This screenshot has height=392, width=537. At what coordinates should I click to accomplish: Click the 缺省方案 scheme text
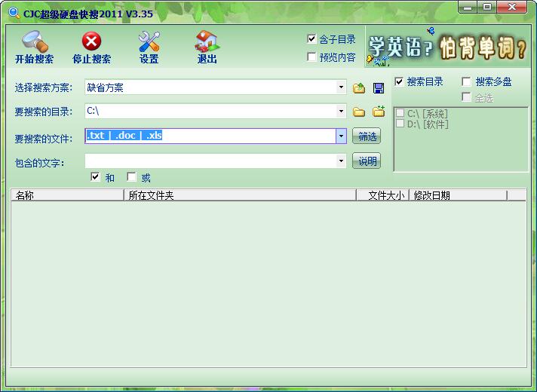pyautogui.click(x=105, y=88)
